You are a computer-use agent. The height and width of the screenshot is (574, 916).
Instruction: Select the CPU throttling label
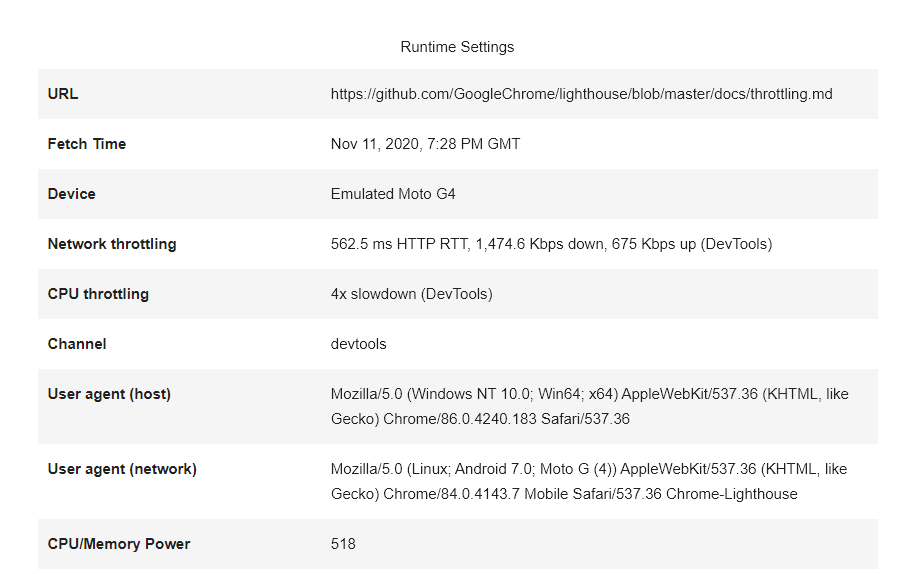pyautogui.click(x=98, y=294)
